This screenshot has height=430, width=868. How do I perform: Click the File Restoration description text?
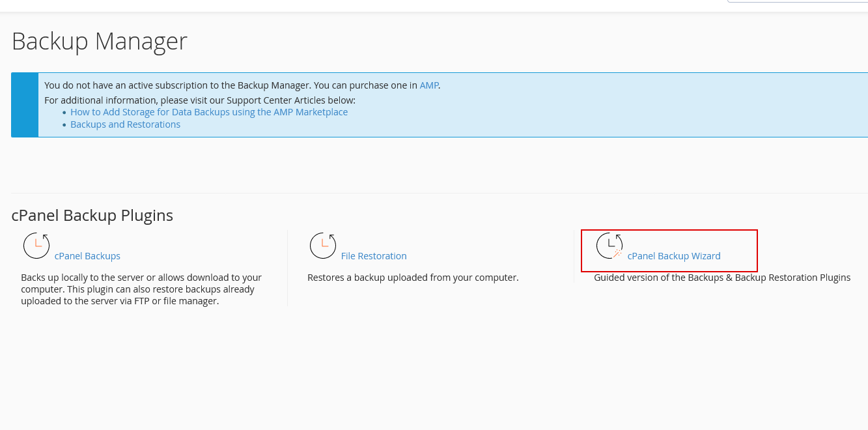coord(413,278)
